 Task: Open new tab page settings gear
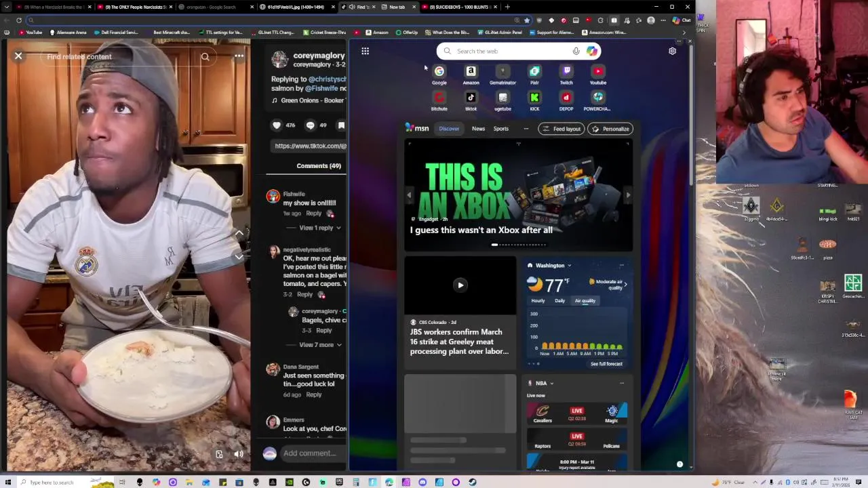click(x=672, y=51)
